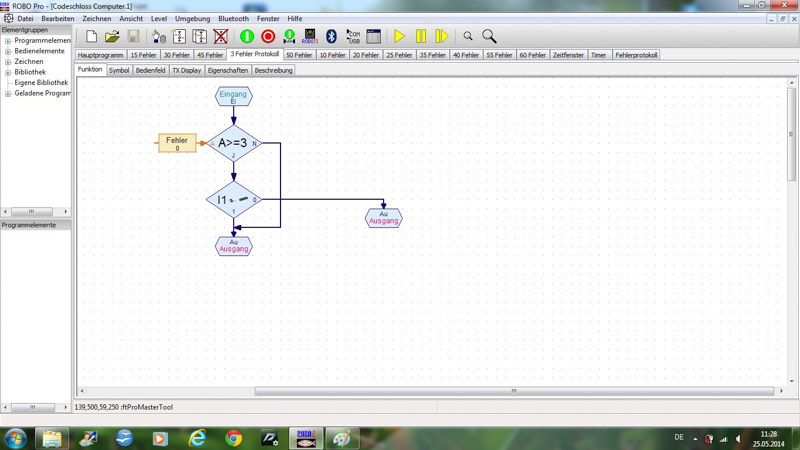Select the orange Fehler variable block
This screenshot has height=450, width=800.
pos(177,143)
